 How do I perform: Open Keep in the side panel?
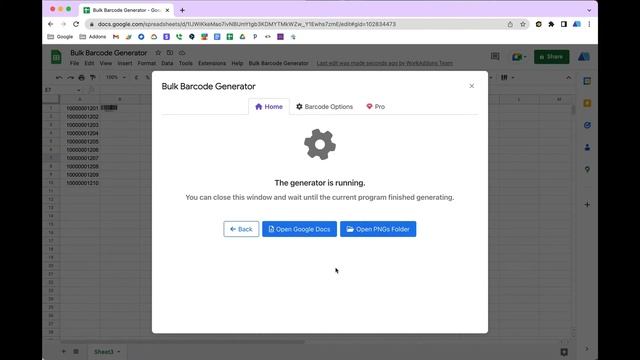tap(587, 103)
